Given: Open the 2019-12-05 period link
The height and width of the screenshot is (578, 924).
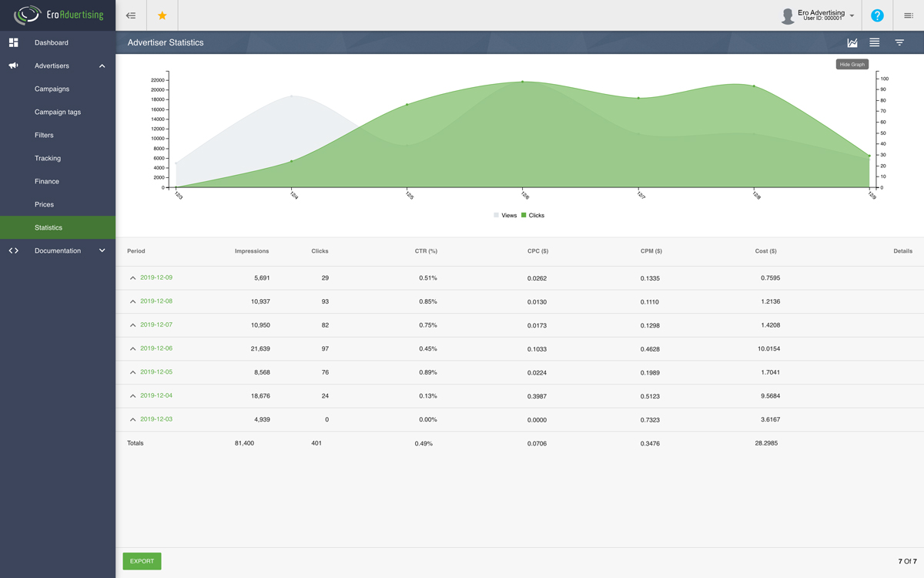Looking at the screenshot, I should [156, 372].
